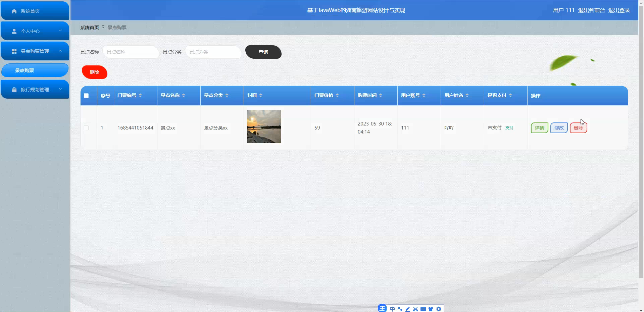Open 个人中心 sidebar menu
Viewport: 644px width, 312px height.
[35, 31]
